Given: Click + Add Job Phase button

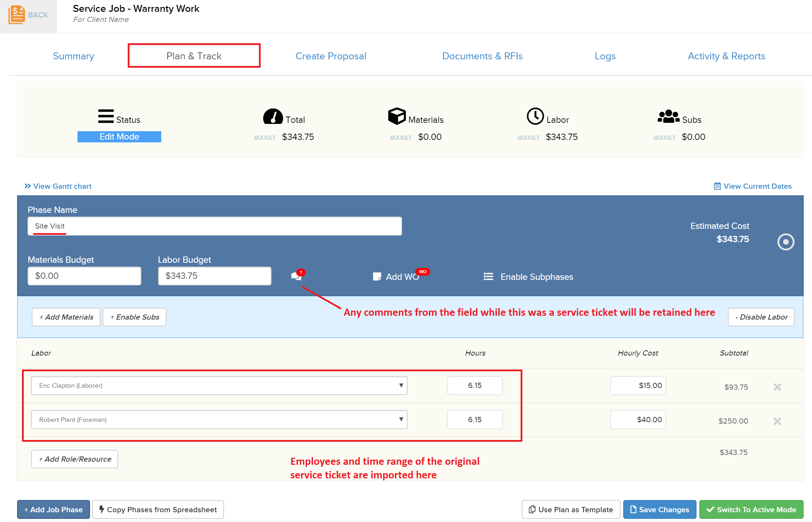Looking at the screenshot, I should coord(53,509).
